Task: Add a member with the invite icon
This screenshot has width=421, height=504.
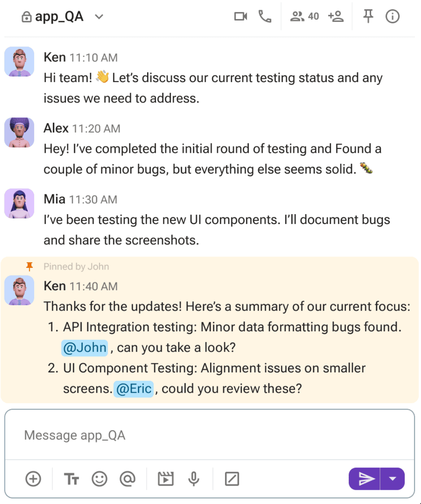Action: pyautogui.click(x=336, y=16)
